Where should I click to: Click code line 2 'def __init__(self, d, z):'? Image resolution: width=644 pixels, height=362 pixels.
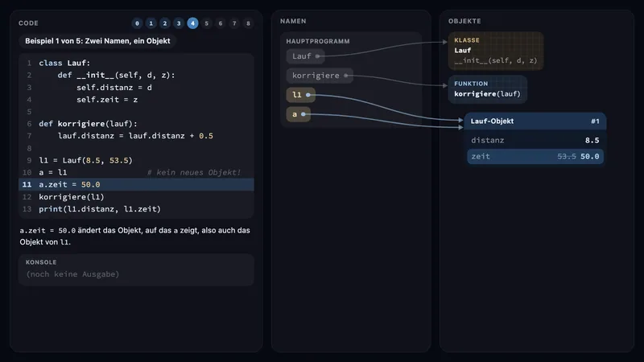[136, 75]
